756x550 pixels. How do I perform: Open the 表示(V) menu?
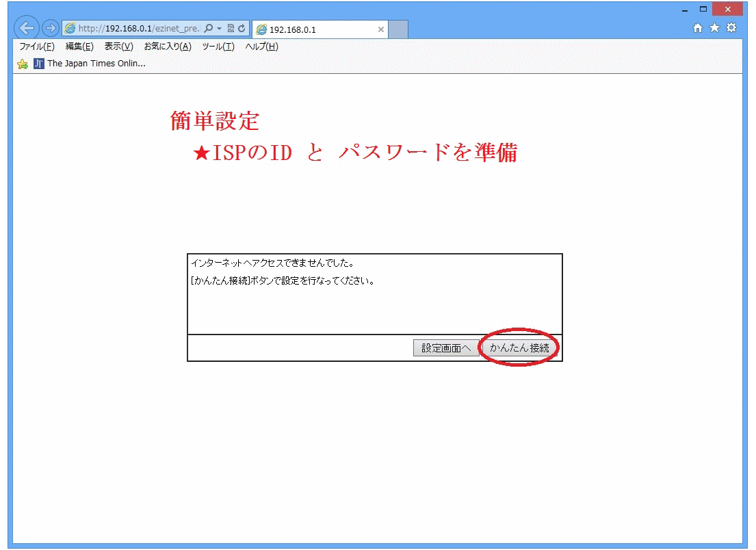[x=118, y=47]
